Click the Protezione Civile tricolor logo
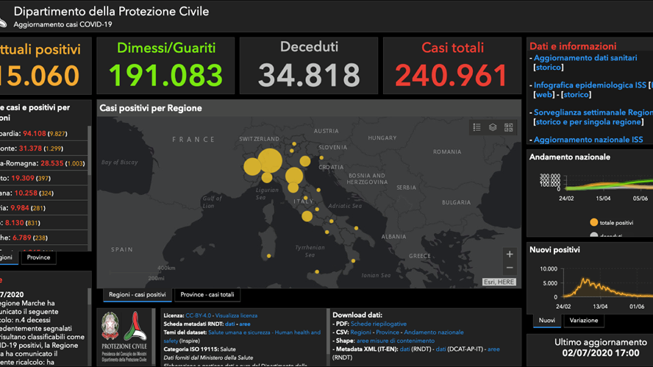Viewport: 653px width, 367px height. [x=136, y=326]
